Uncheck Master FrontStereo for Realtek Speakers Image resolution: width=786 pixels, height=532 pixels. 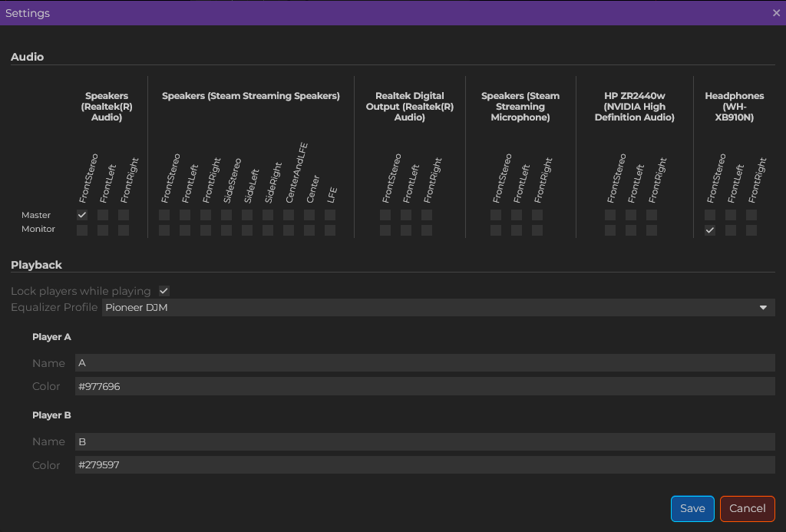[x=82, y=215]
